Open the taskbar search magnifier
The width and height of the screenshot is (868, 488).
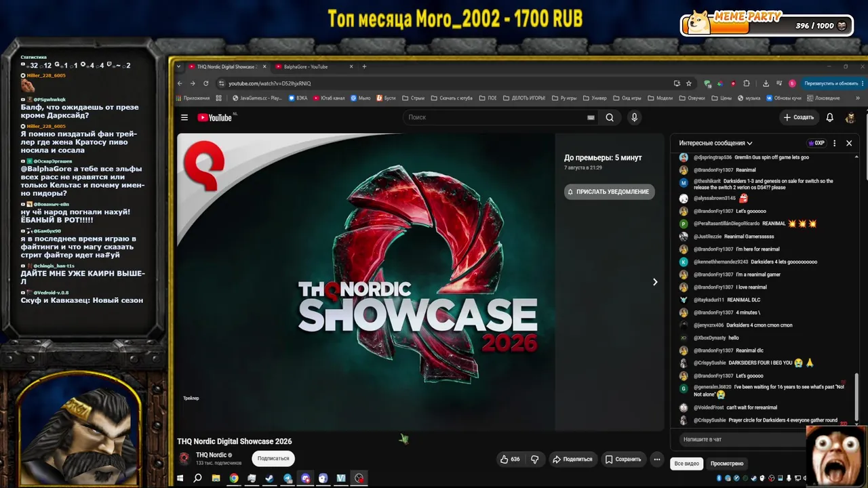point(197,478)
